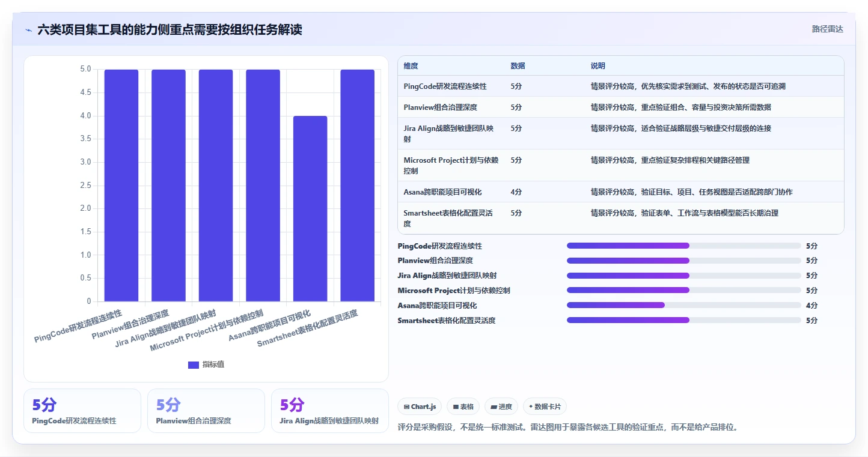The image size is (868, 457).
Task: Click the Microsoft Project chart bar
Action: coord(263,186)
